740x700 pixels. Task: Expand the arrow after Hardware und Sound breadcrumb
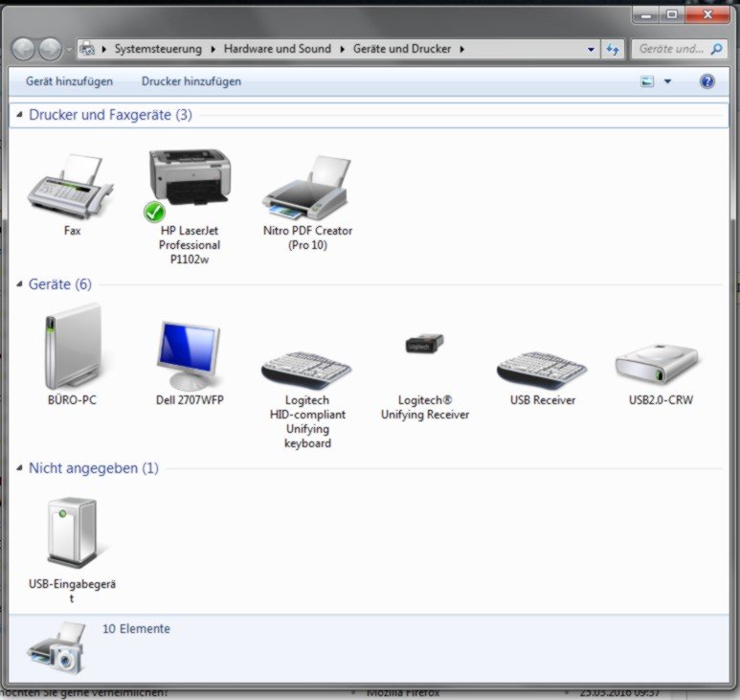[342, 49]
